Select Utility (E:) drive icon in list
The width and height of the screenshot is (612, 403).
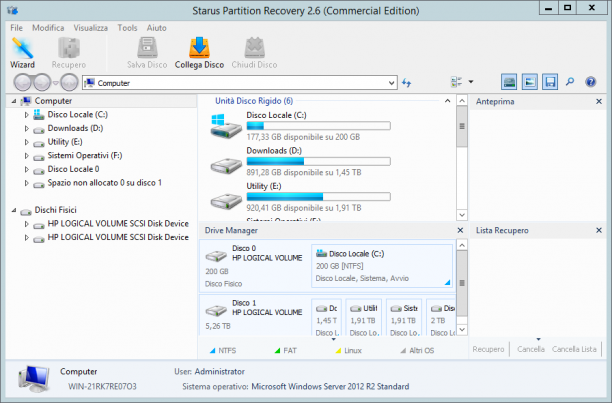[x=226, y=201]
